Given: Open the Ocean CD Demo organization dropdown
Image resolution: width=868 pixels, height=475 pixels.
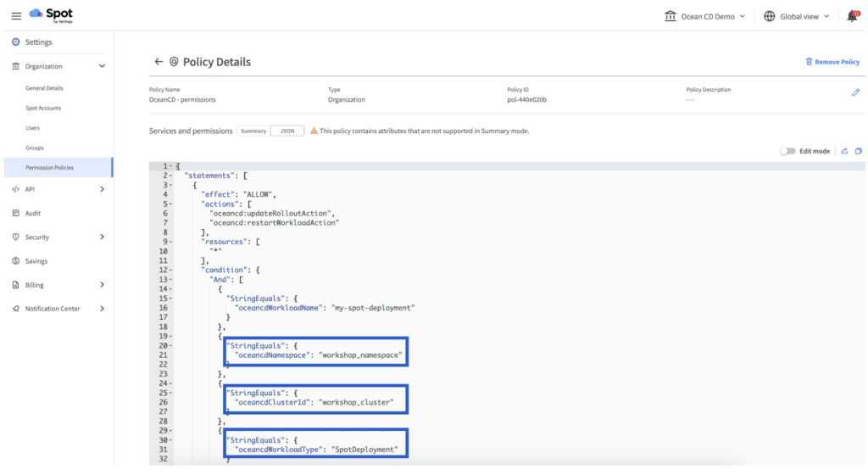Looking at the screenshot, I should click(x=705, y=16).
